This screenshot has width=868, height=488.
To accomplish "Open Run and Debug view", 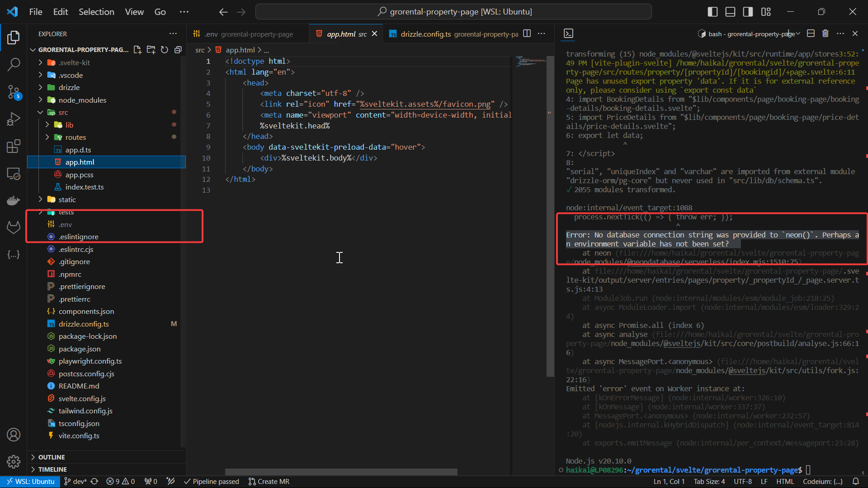I will [14, 119].
